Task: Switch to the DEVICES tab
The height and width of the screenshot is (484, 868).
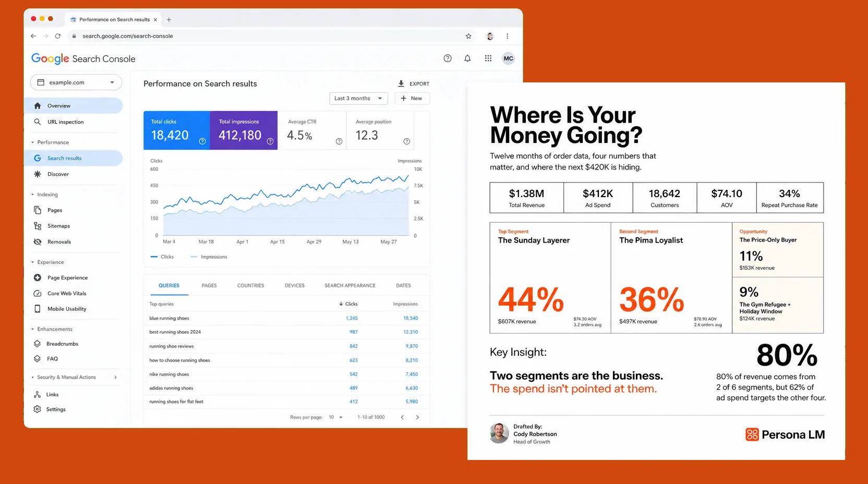Action: point(295,286)
